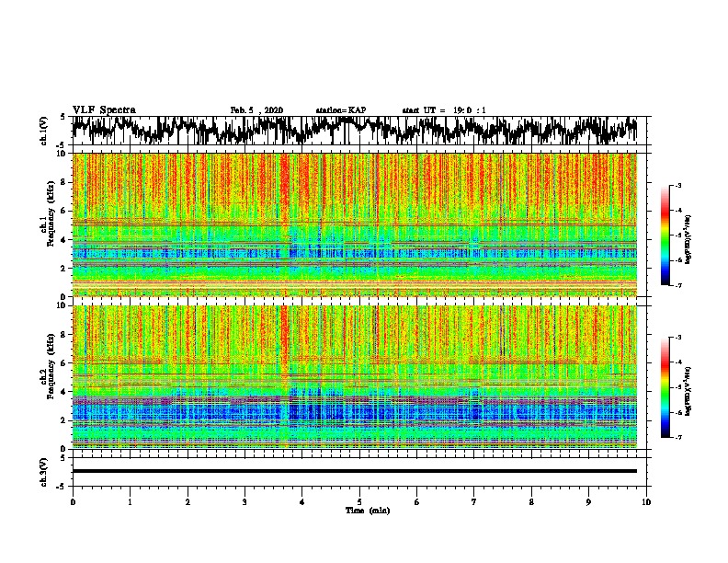Click the ch.2 colorbar 'log(PSD)' unit label

688,392
